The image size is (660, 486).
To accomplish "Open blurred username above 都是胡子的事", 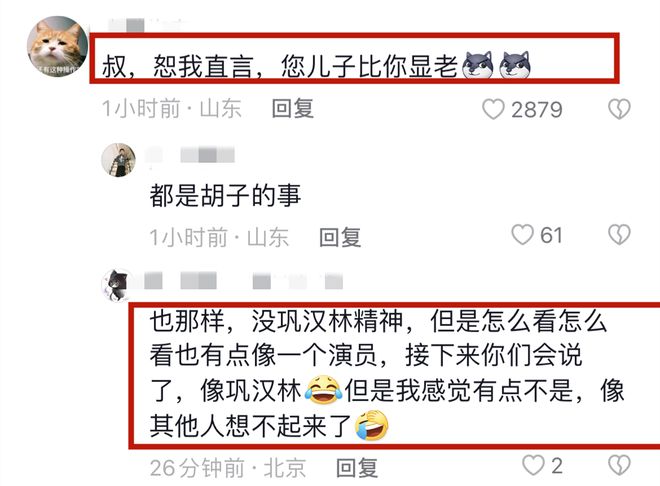I will [x=190, y=155].
